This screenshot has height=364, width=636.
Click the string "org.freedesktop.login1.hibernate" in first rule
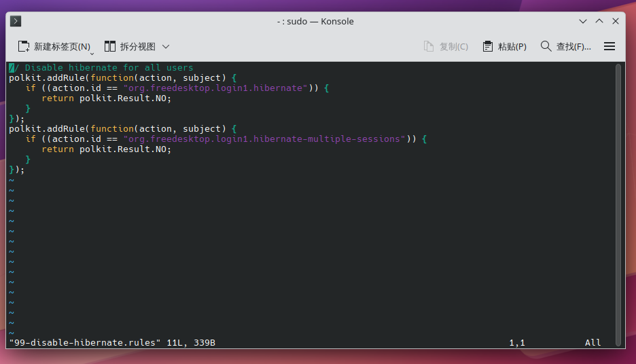215,88
